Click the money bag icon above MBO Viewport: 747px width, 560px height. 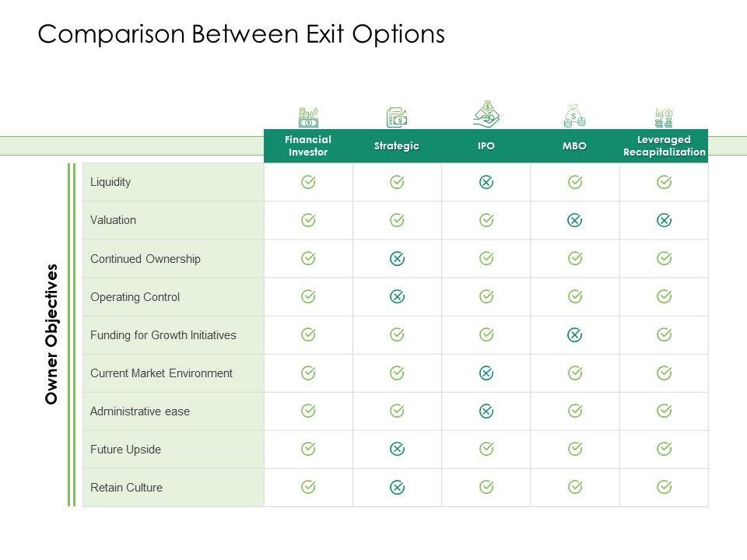[574, 117]
